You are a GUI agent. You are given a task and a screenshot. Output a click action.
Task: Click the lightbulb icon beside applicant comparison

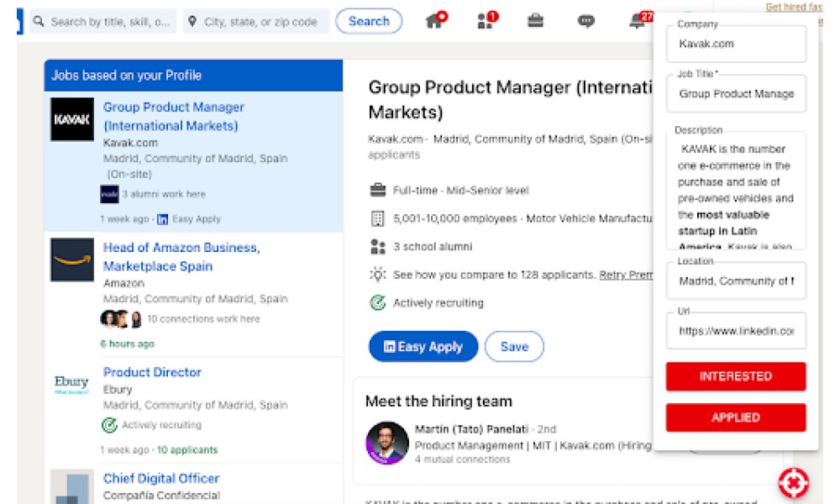click(x=378, y=275)
